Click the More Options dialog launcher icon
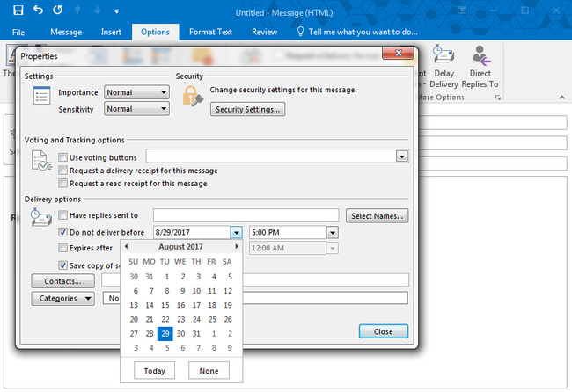The width and height of the screenshot is (572, 392). pos(497,98)
